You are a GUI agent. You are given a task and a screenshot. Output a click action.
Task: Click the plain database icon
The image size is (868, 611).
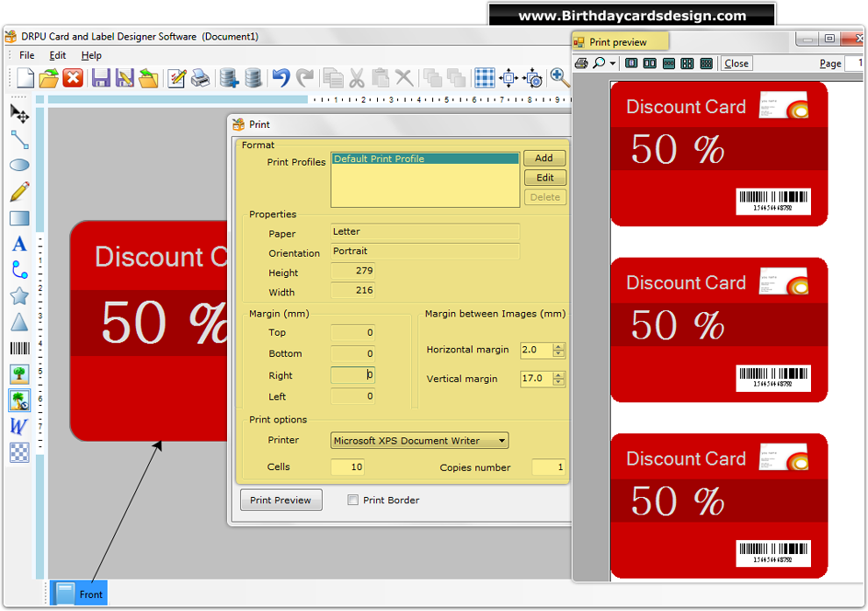point(253,78)
